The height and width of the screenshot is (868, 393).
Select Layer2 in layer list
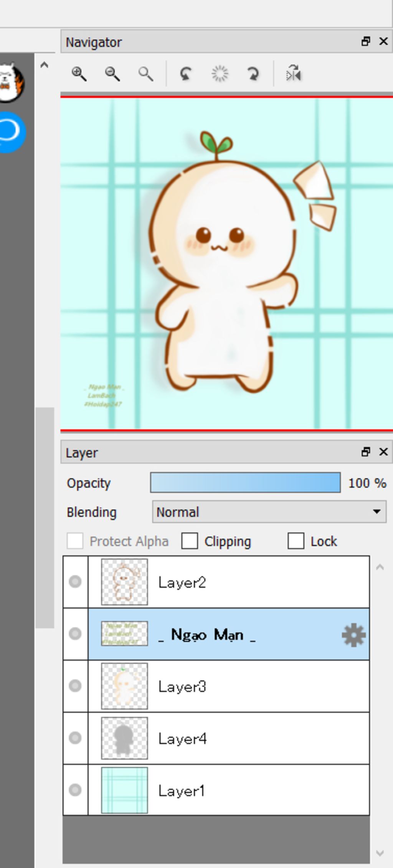(x=229, y=582)
